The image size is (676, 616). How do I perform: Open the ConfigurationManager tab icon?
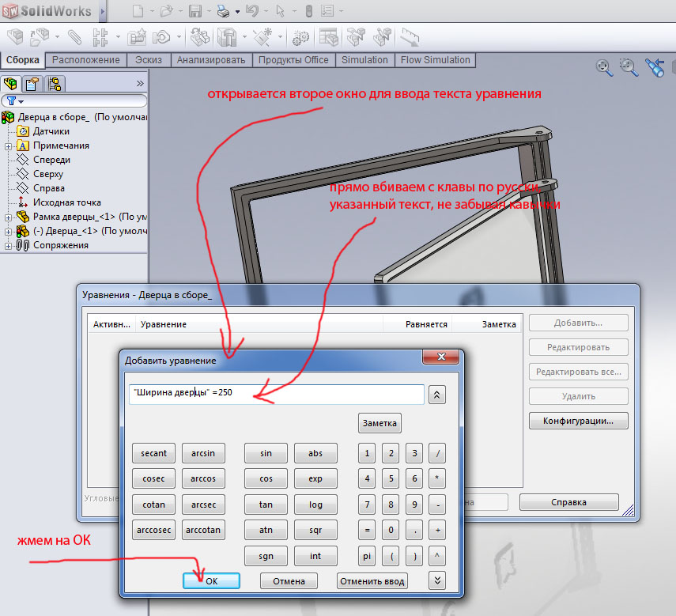[x=54, y=84]
